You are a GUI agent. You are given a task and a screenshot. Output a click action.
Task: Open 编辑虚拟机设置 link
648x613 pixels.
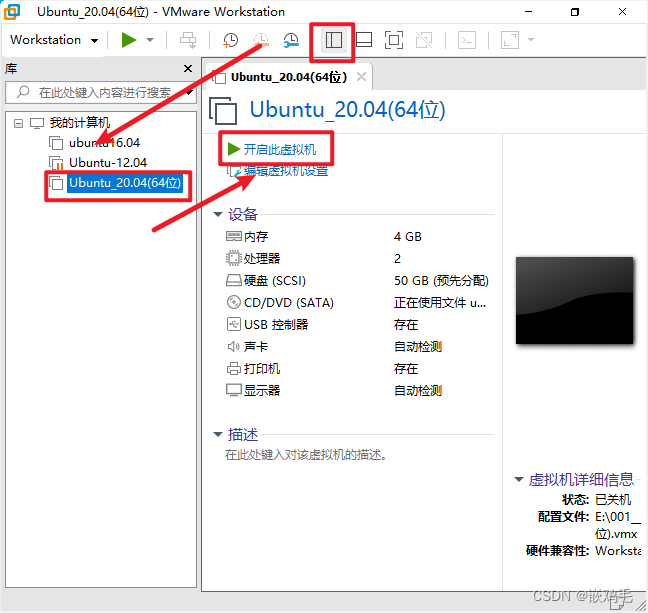(286, 170)
